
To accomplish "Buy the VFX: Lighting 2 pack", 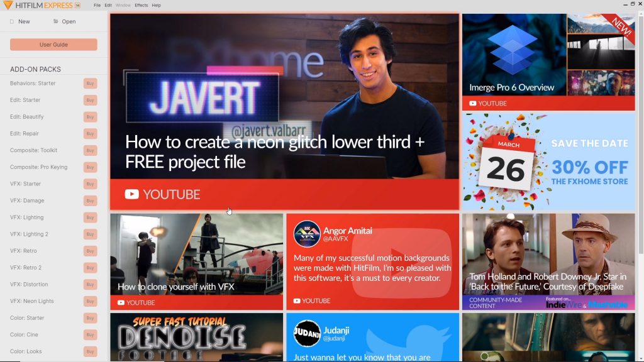I will point(91,234).
